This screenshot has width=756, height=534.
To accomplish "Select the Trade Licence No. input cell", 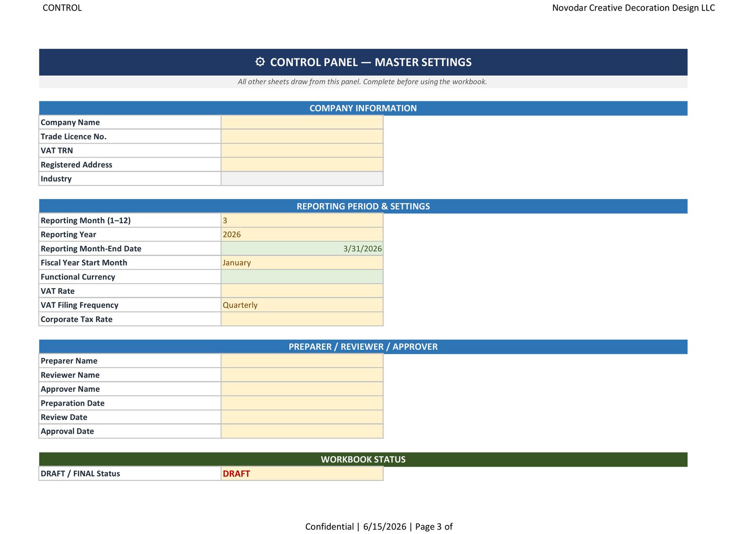I will click(302, 137).
